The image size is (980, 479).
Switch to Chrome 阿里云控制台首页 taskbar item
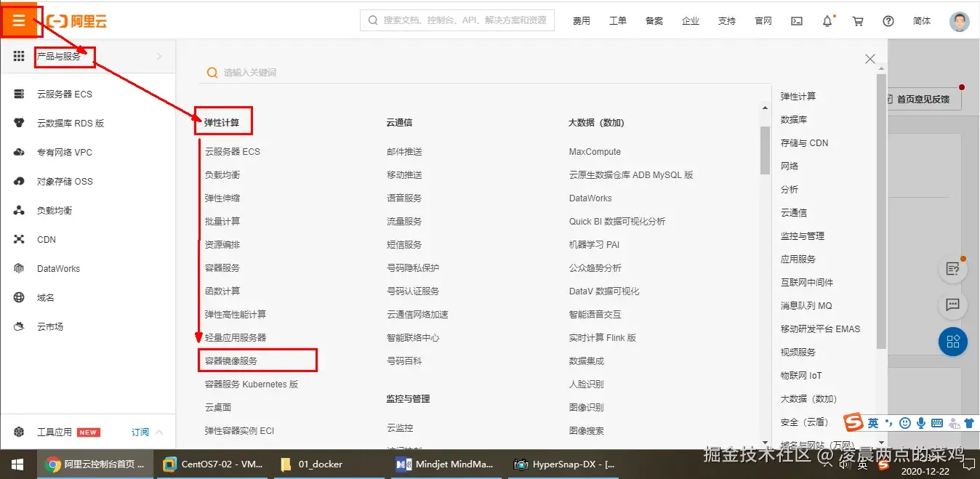coord(95,464)
